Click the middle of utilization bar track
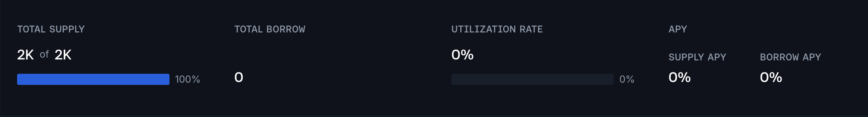This screenshot has width=868, height=117. [533, 79]
